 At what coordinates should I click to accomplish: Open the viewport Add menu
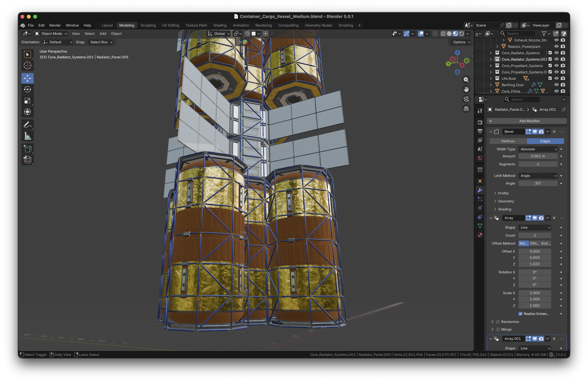pyautogui.click(x=103, y=34)
